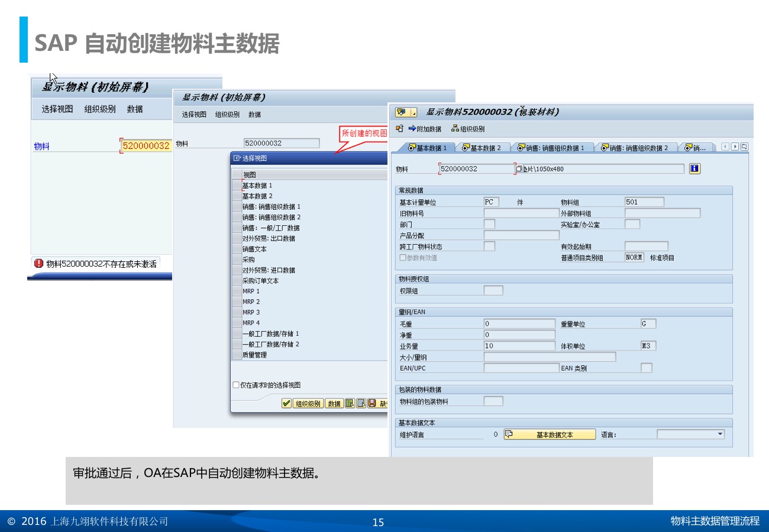769x532 pixels.
Task: Click the select-all entries icon in dialog
Action: pyautogui.click(x=350, y=403)
